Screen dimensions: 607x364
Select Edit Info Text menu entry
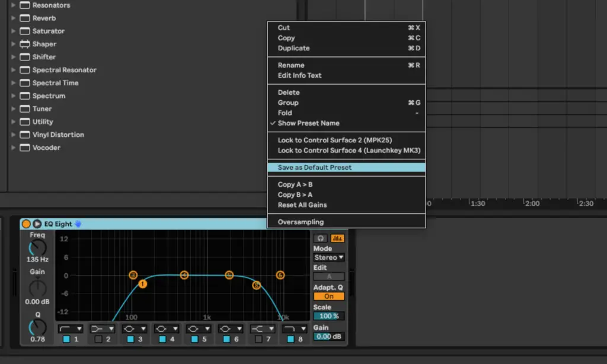[346, 75]
